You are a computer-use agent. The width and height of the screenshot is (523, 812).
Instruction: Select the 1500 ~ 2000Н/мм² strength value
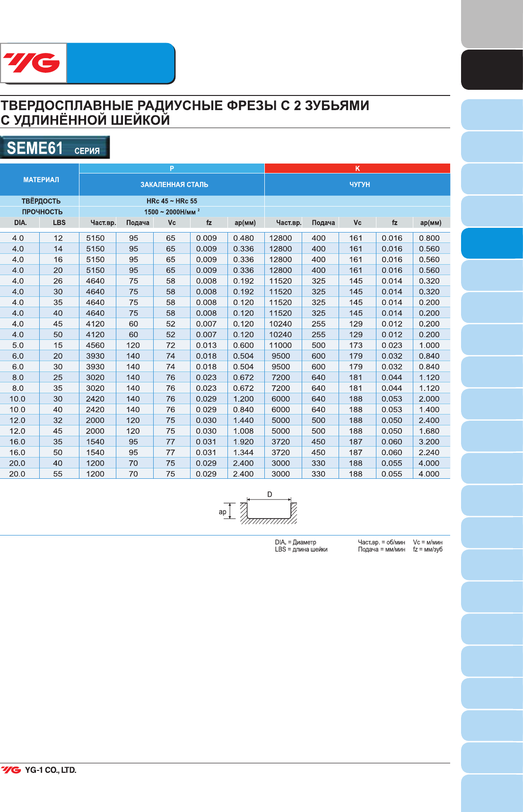point(172,212)
